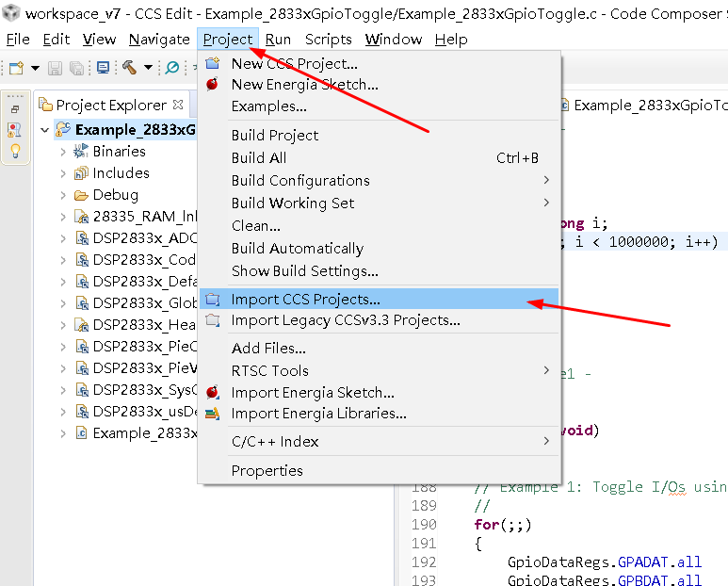Open the Scripts menu
728x586 pixels.
(329, 40)
